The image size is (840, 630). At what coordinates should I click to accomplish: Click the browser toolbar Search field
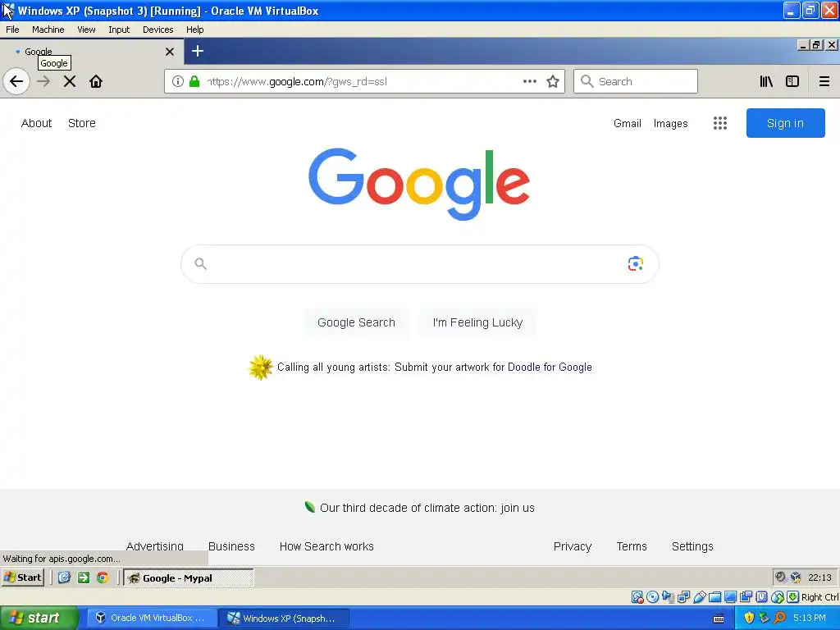[x=636, y=81]
